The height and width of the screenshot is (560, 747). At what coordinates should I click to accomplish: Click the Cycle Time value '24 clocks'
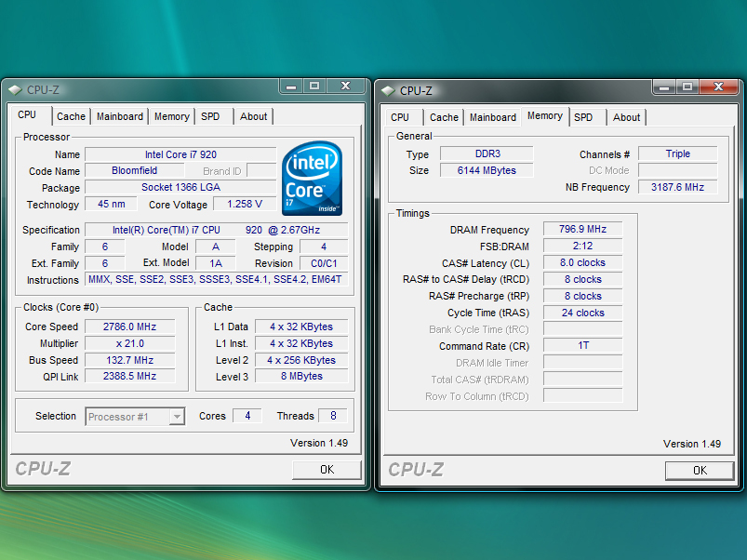[x=582, y=313]
